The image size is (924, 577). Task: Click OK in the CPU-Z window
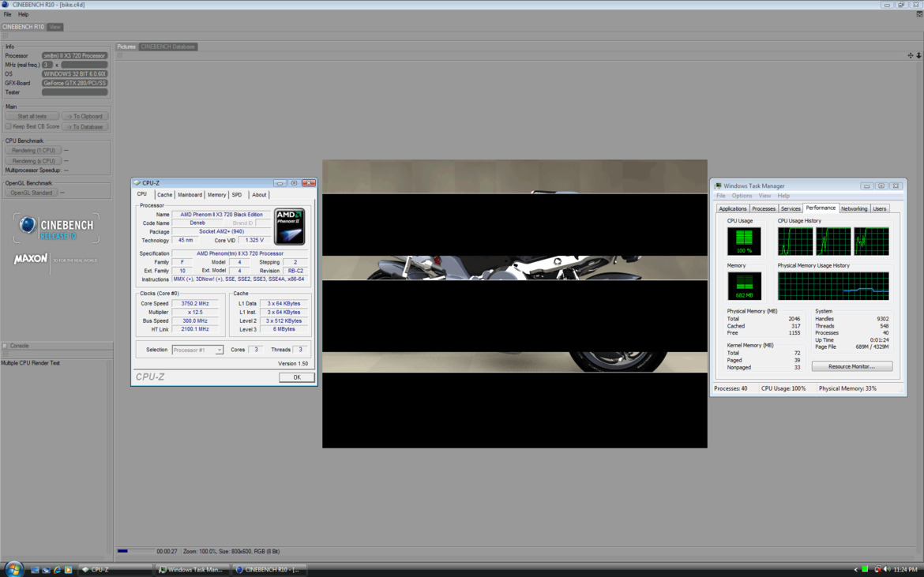pyautogui.click(x=296, y=377)
